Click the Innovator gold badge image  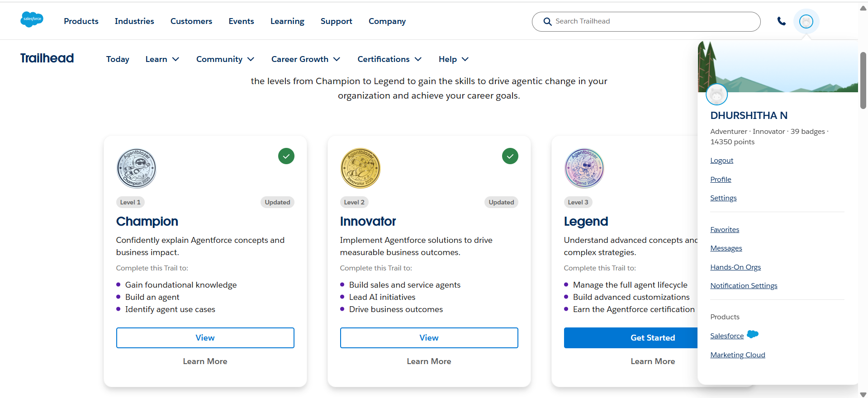click(x=360, y=168)
